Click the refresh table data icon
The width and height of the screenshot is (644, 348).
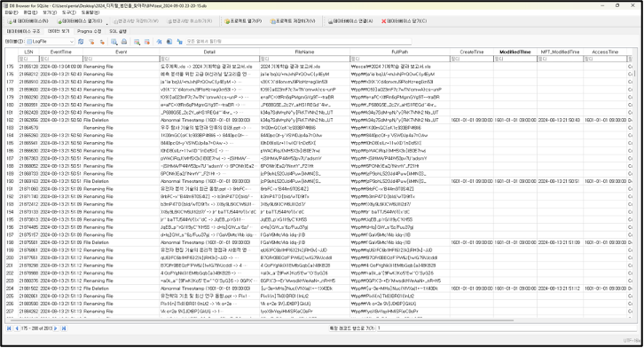pos(81,42)
